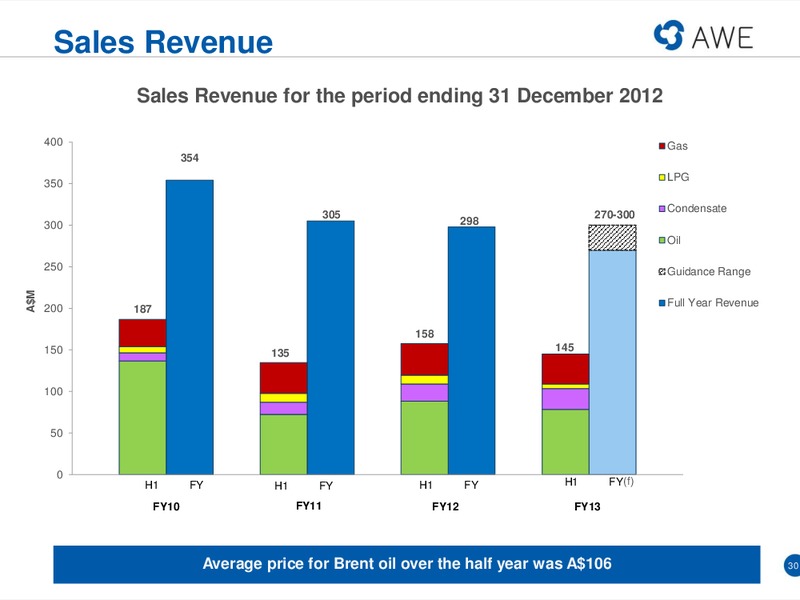Screen dimensions: 800x600
Task: Click the chart title about 31 December 2012
Action: [x=399, y=95]
